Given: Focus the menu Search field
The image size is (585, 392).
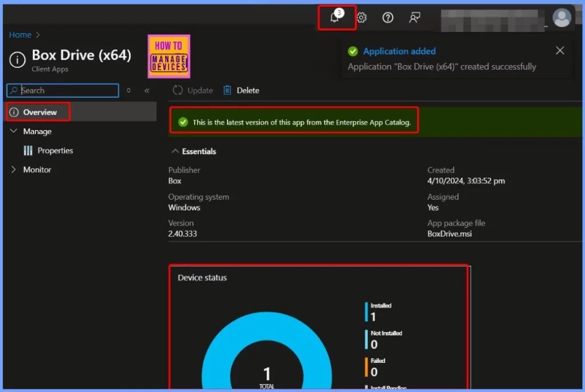Looking at the screenshot, I should click(63, 91).
